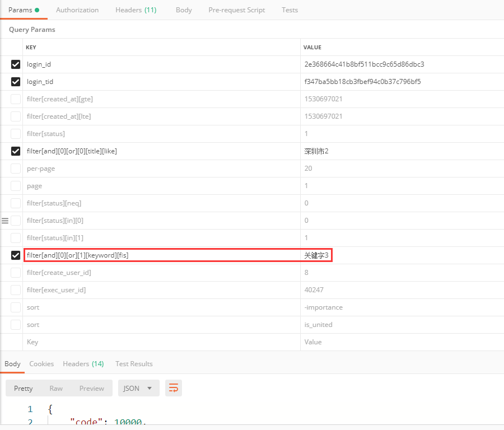Screen dimensions: 504x430
Task: Switch to the Tests tab
Action: 290,10
